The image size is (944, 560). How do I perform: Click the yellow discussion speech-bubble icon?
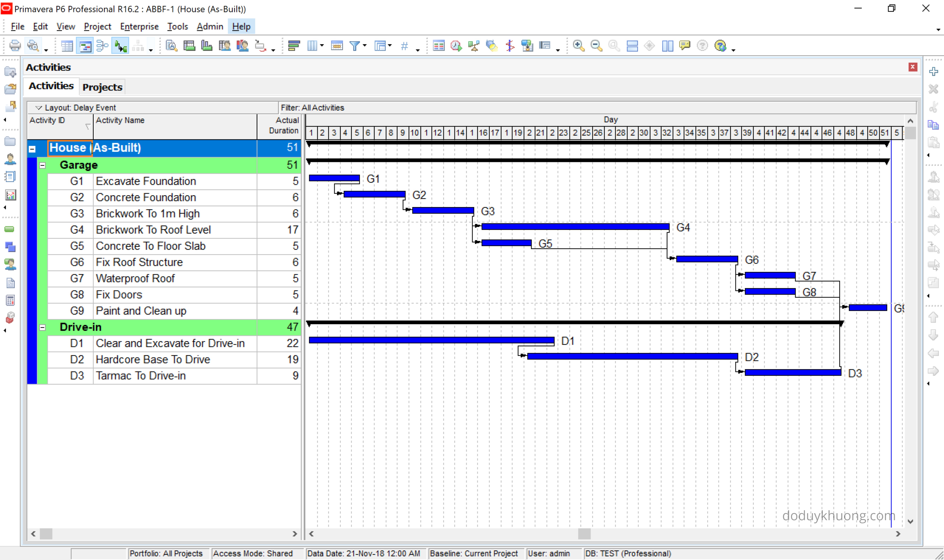[x=684, y=46]
